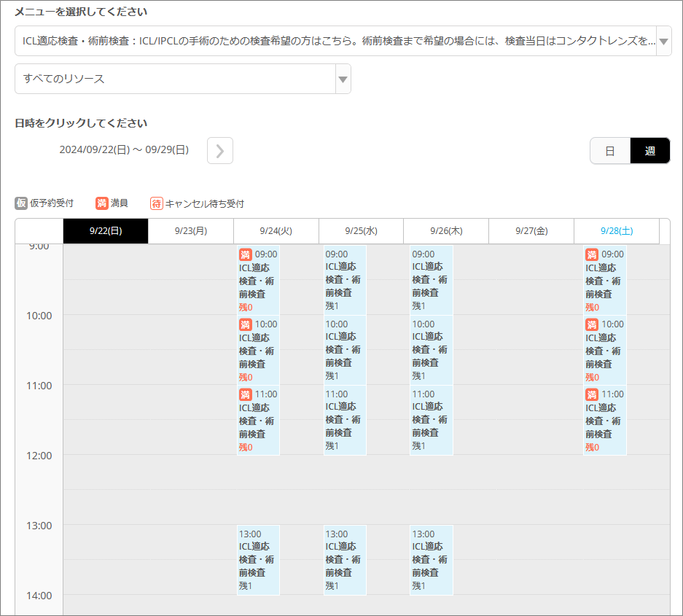The image size is (683, 616).
Task: Select the 9/22(日) highlighted day toggle
Action: click(105, 230)
